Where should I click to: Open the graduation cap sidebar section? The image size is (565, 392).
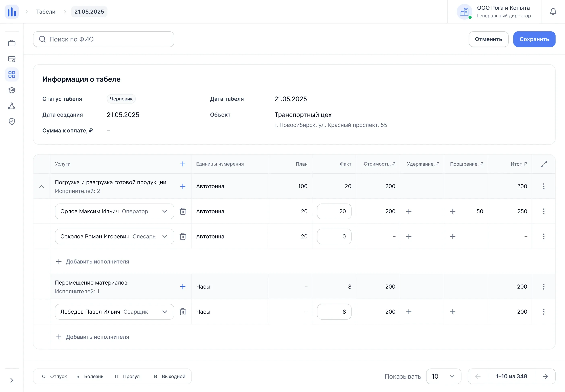click(x=12, y=90)
